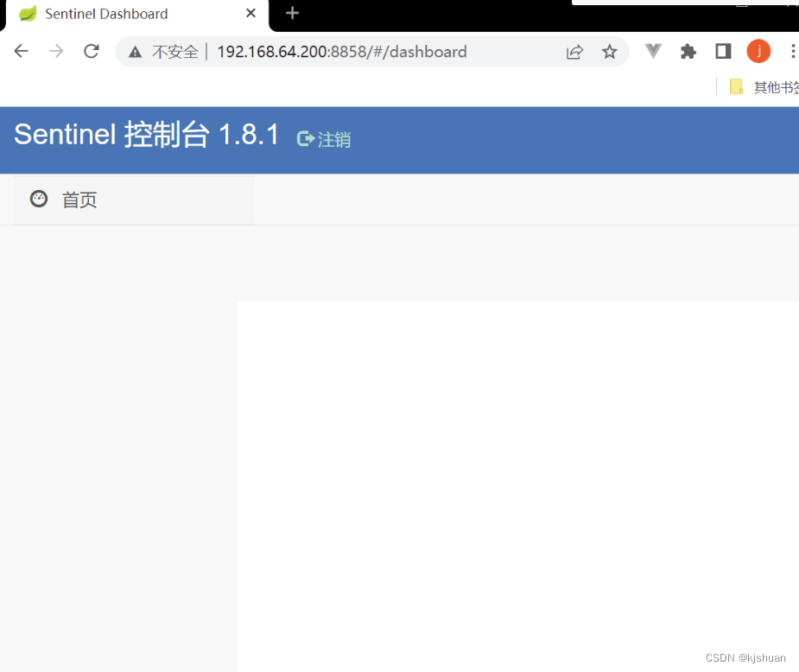Toggle the browser side panel icon
The height and width of the screenshot is (672, 799).
[723, 51]
